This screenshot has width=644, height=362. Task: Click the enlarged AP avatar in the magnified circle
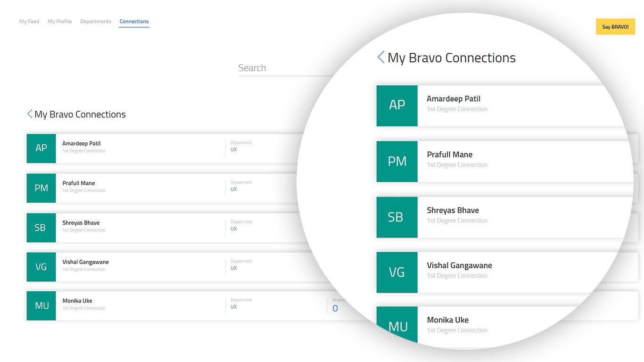(x=397, y=106)
